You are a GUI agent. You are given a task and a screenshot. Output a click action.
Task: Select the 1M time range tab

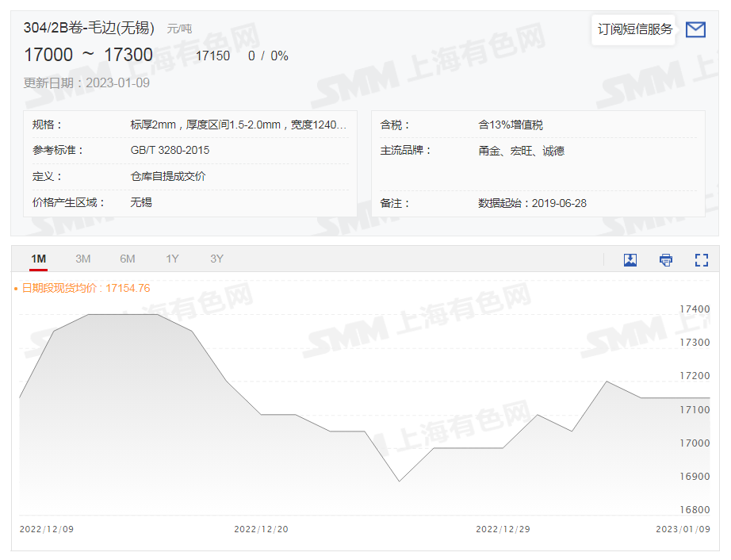pos(38,259)
